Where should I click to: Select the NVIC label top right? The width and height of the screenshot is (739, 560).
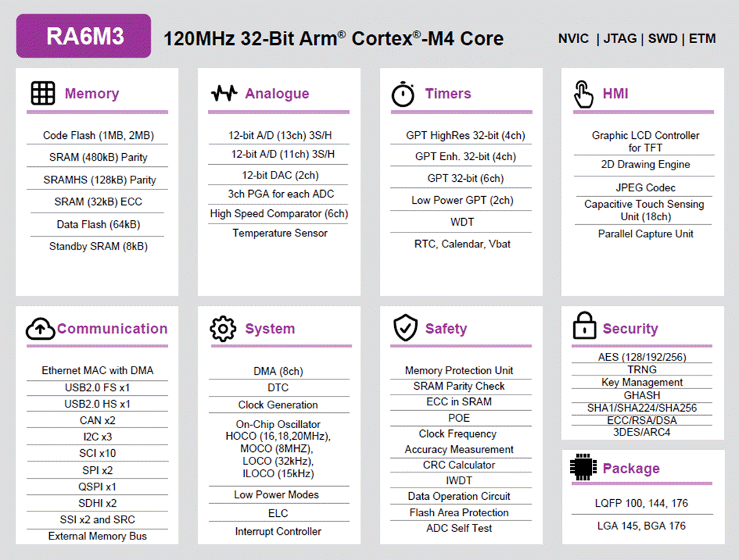click(573, 39)
